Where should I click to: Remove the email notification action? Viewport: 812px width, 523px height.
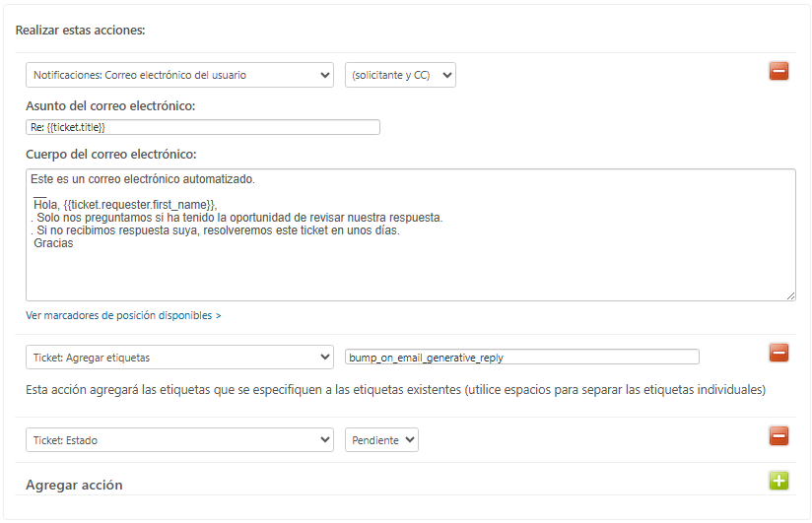point(778,71)
